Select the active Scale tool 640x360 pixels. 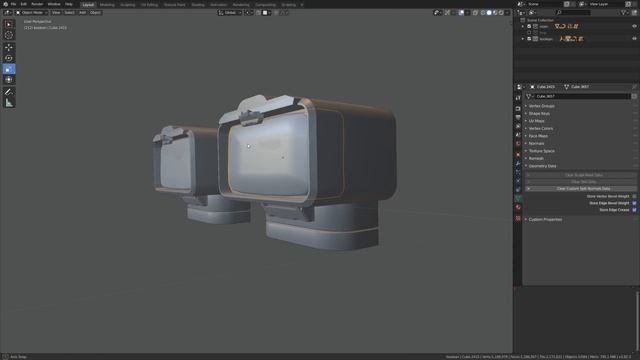[9, 69]
